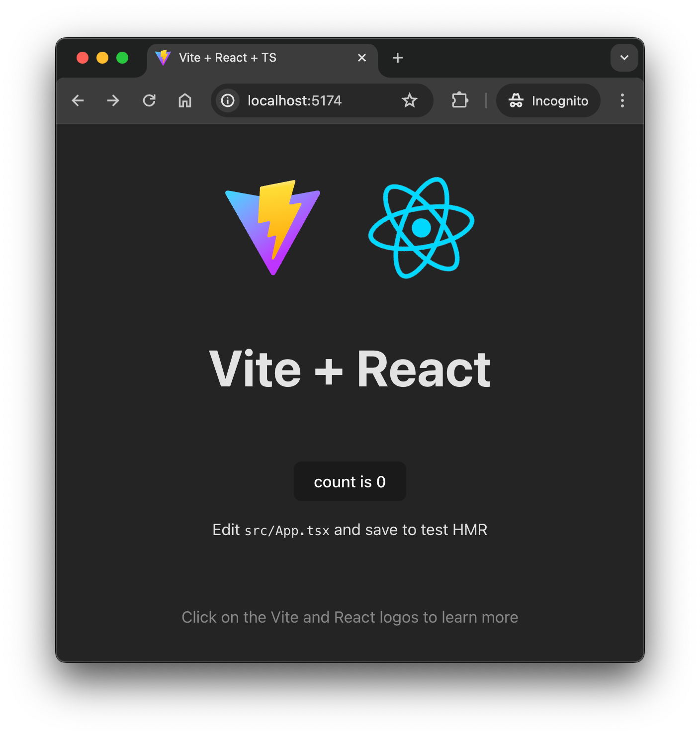Click the Incognito profile button
The width and height of the screenshot is (700, 736).
tap(548, 100)
